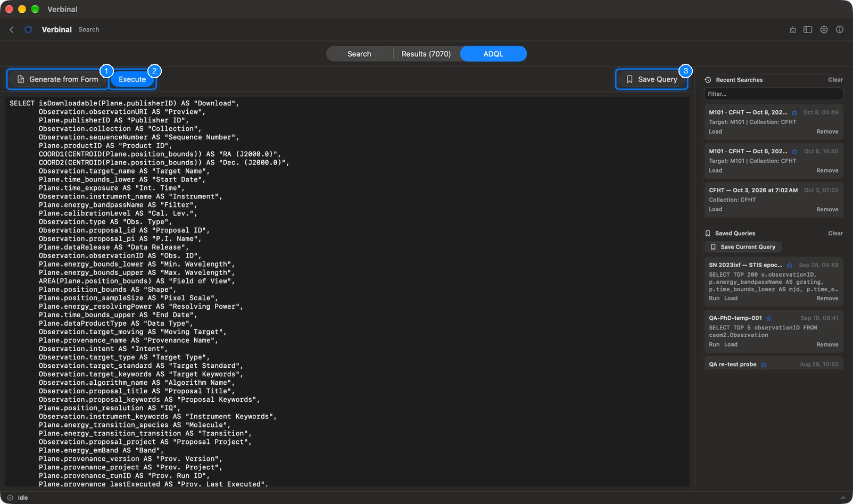Load the SN 2023ixf saved query
Viewport: 853px width, 504px height.
tap(731, 298)
